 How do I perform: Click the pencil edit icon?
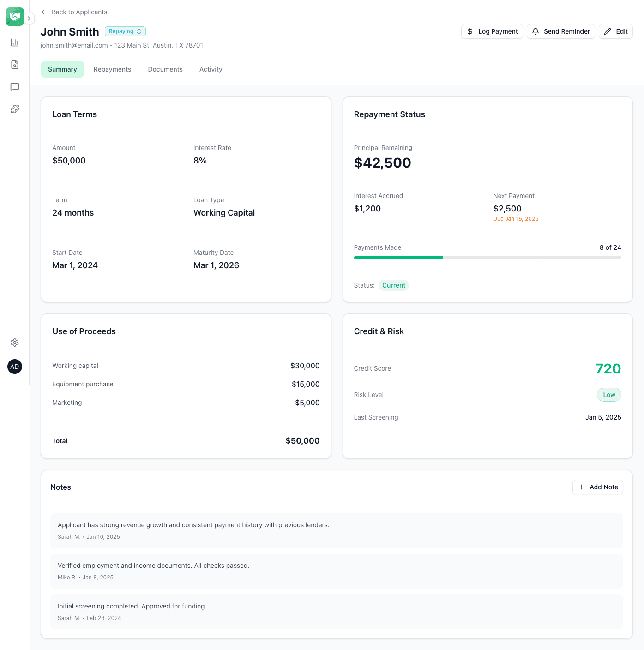[x=608, y=31]
